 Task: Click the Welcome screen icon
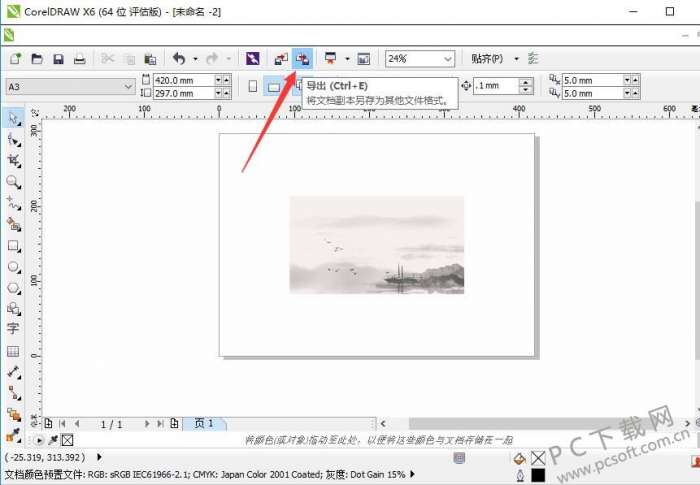[x=363, y=59]
